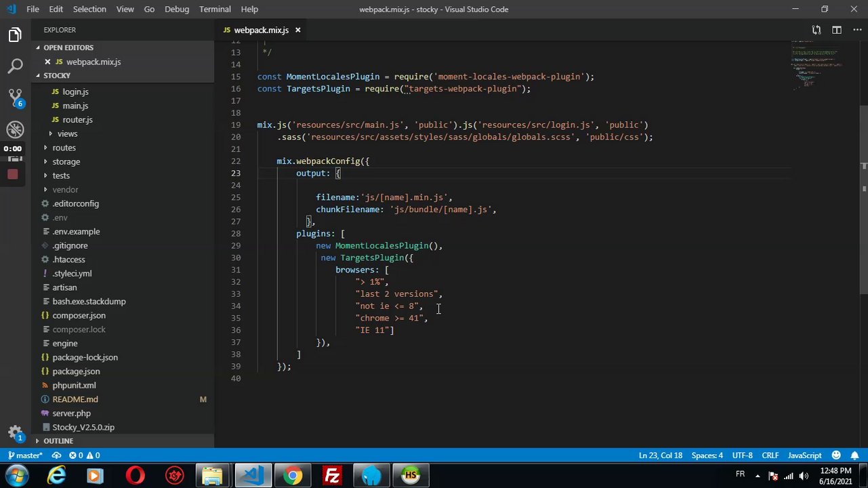868x488 pixels.
Task: Change file encoding via UTF-8
Action: tap(742, 455)
